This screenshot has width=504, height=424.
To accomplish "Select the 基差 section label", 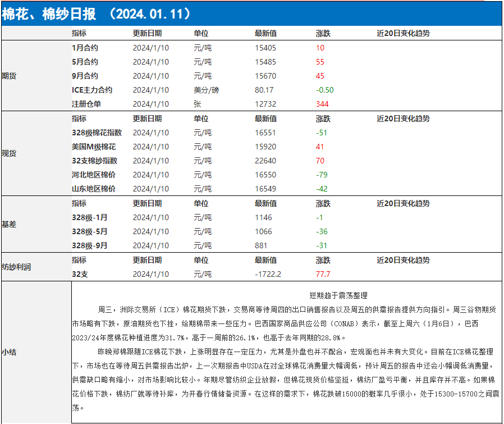I will tap(9, 224).
